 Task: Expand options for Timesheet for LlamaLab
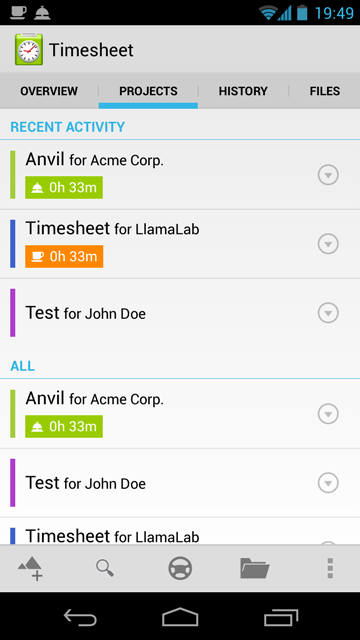(328, 244)
